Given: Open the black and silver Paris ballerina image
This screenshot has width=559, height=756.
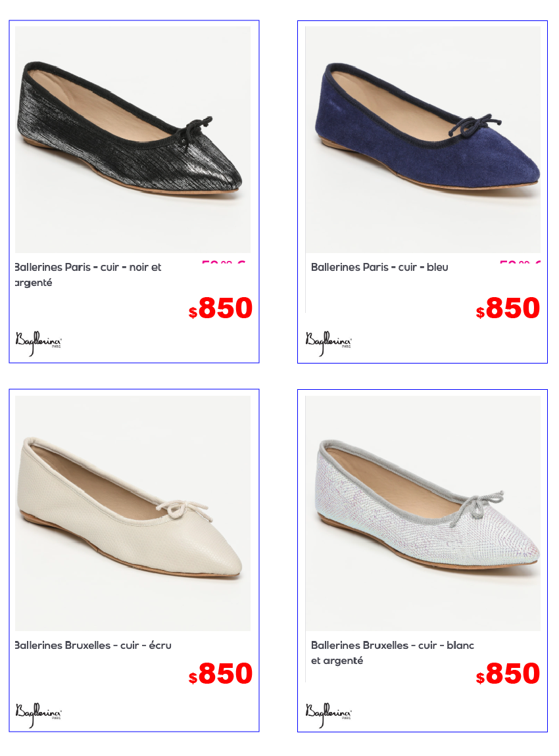Looking at the screenshot, I should (x=133, y=140).
